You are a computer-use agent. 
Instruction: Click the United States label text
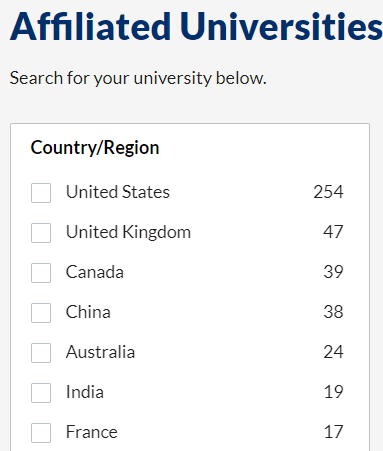118,192
